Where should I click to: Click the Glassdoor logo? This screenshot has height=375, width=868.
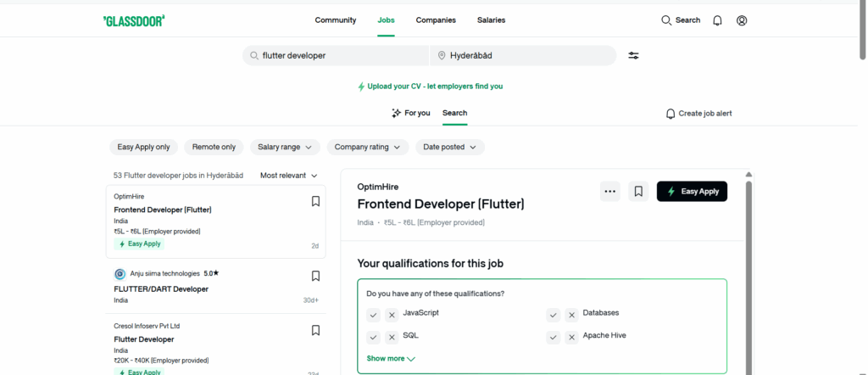pos(134,20)
